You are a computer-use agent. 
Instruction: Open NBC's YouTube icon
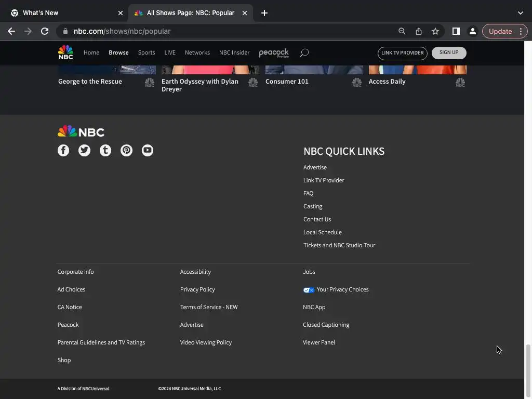coord(148,150)
